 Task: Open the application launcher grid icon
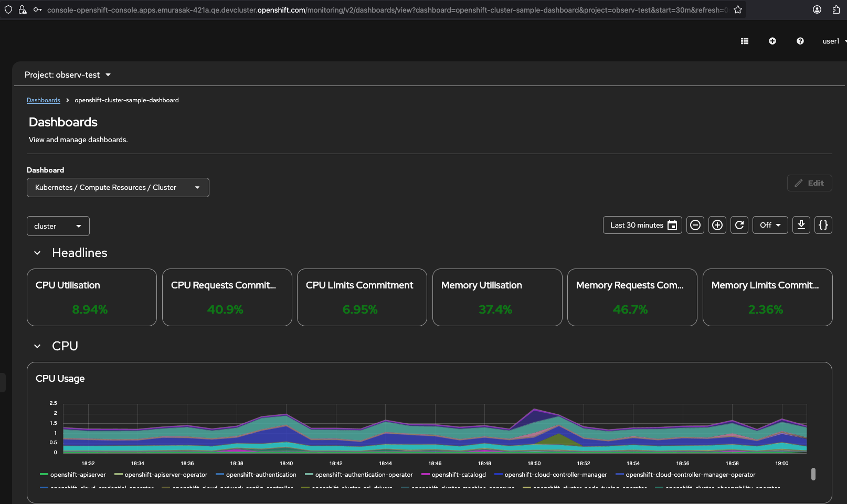coord(744,41)
